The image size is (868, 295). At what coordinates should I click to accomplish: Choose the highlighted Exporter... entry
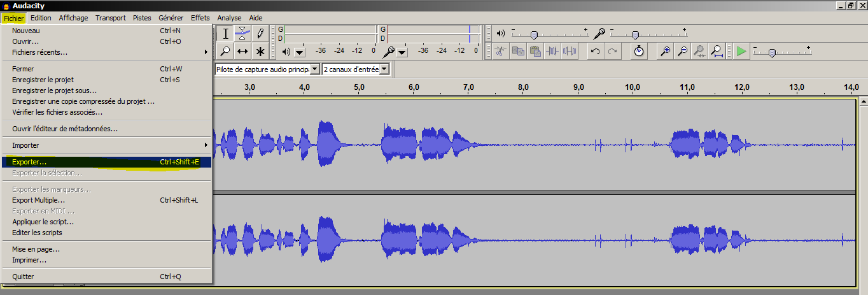pyautogui.click(x=107, y=162)
